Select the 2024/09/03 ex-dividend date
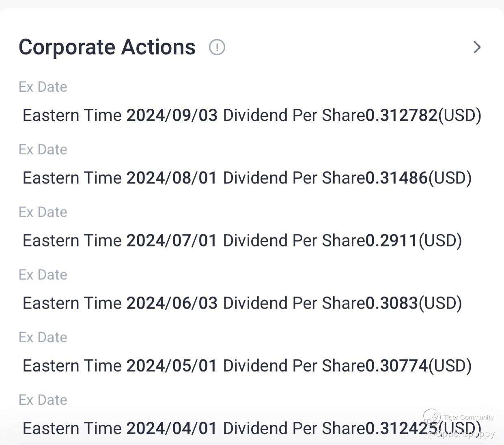 pyautogui.click(x=172, y=115)
